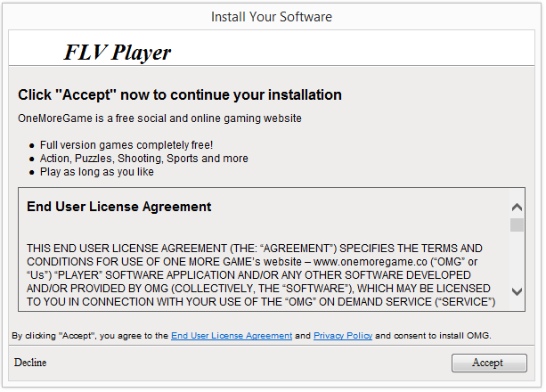Click "Full version games completely free!" bullet
Viewport: 546px width, 392px height.
126,145
